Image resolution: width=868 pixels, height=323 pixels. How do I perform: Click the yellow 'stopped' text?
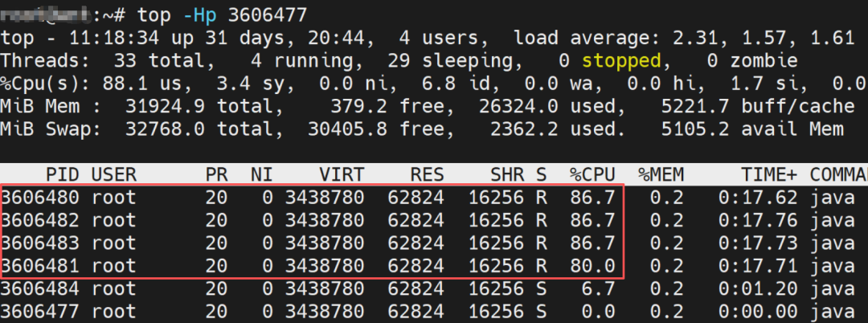click(x=621, y=61)
